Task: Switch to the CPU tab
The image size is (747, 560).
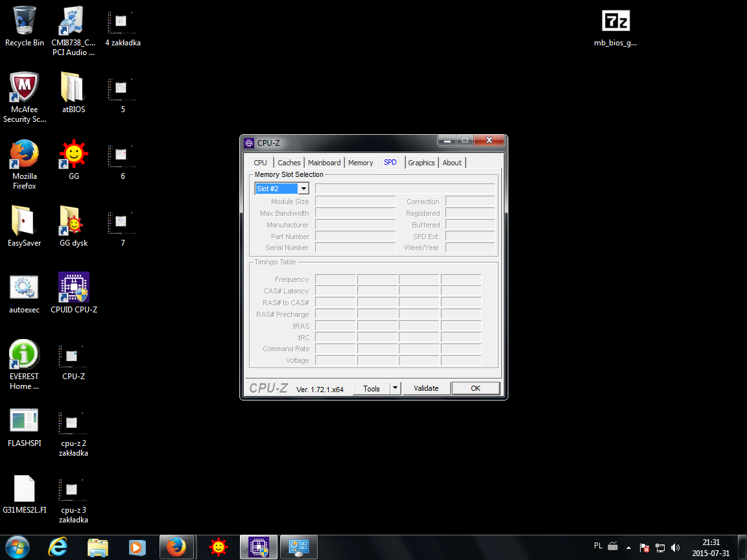Action: (260, 163)
